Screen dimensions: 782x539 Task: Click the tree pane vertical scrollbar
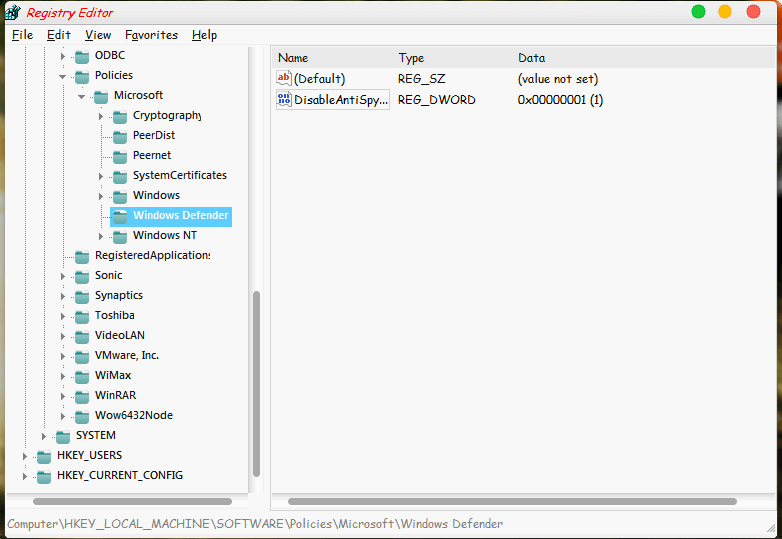point(256,384)
